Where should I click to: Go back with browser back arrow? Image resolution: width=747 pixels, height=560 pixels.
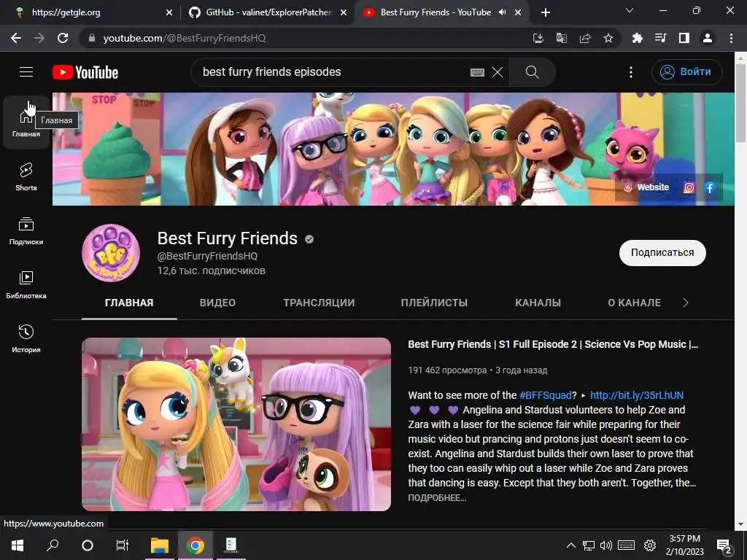pos(16,38)
